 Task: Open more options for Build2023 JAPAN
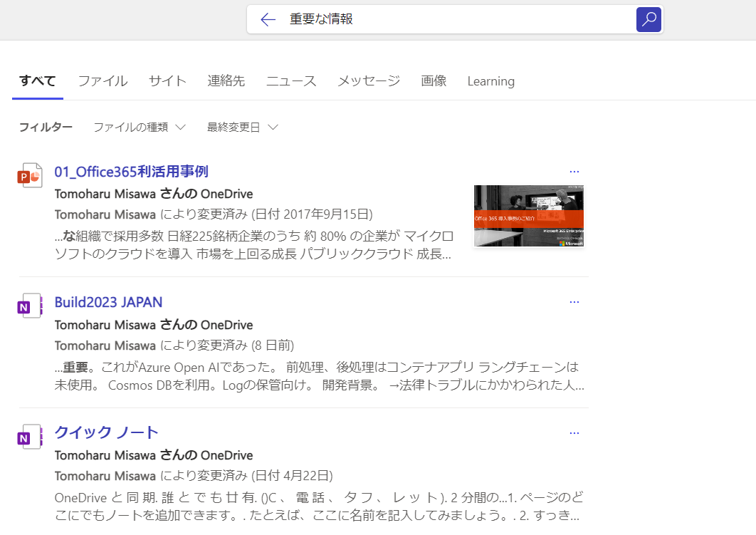pyautogui.click(x=574, y=302)
